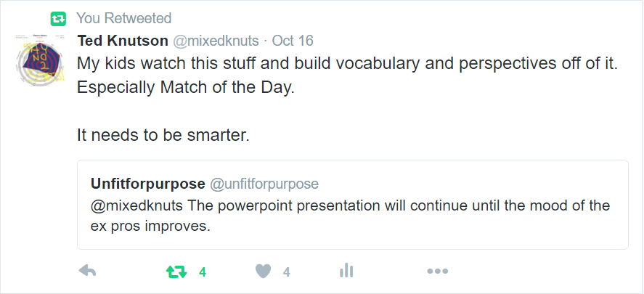This screenshot has width=644, height=294.
Task: Open Ted Knutson's profile picture
Action: [x=39, y=59]
